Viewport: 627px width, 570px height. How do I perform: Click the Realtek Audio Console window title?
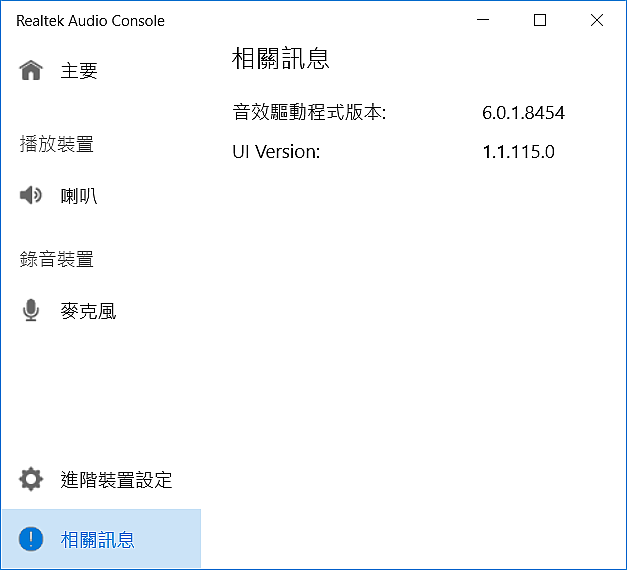(x=90, y=21)
